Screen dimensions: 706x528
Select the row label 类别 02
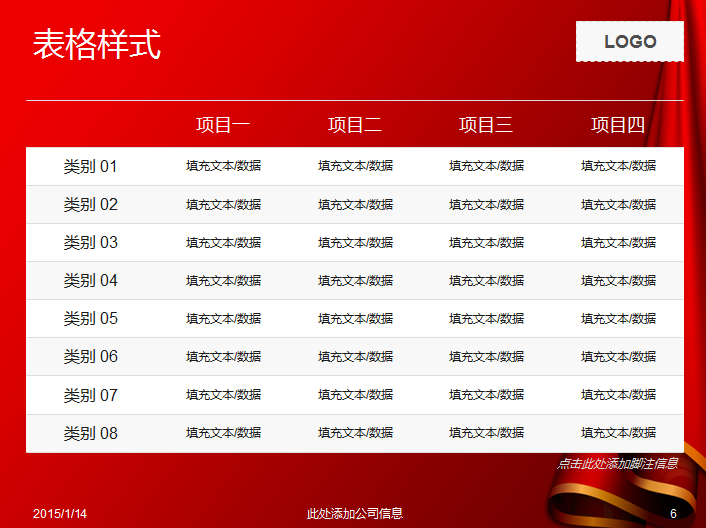[91, 205]
